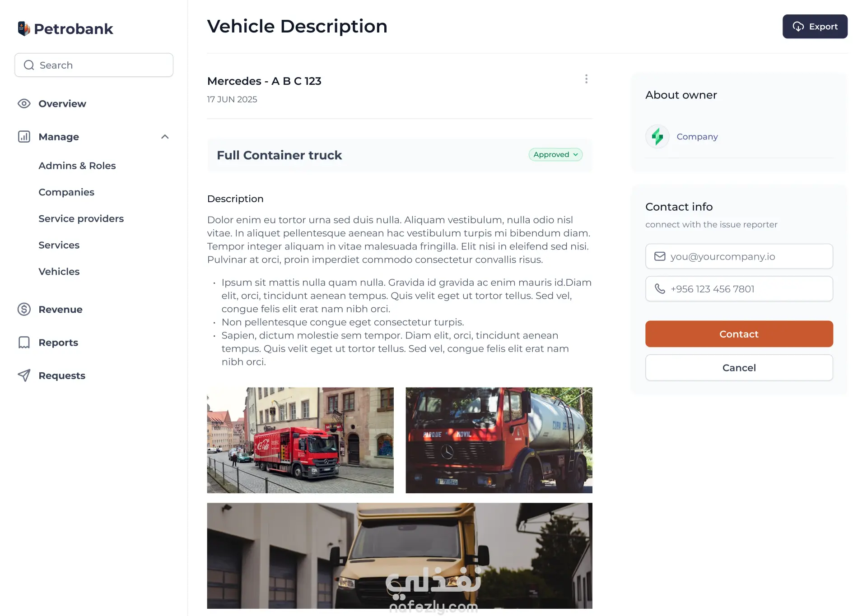Click the green Company lightning avatar
The width and height of the screenshot is (867, 616).
(x=657, y=136)
